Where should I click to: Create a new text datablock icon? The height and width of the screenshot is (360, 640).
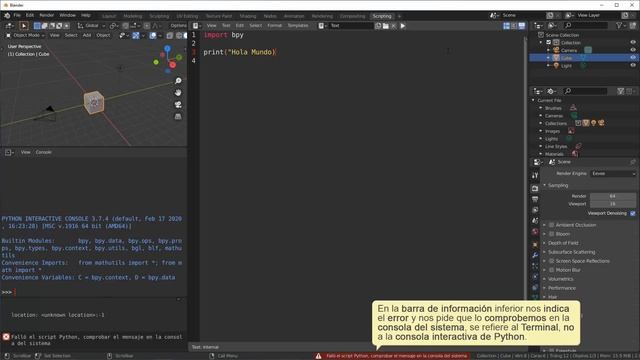pyautogui.click(x=378, y=26)
